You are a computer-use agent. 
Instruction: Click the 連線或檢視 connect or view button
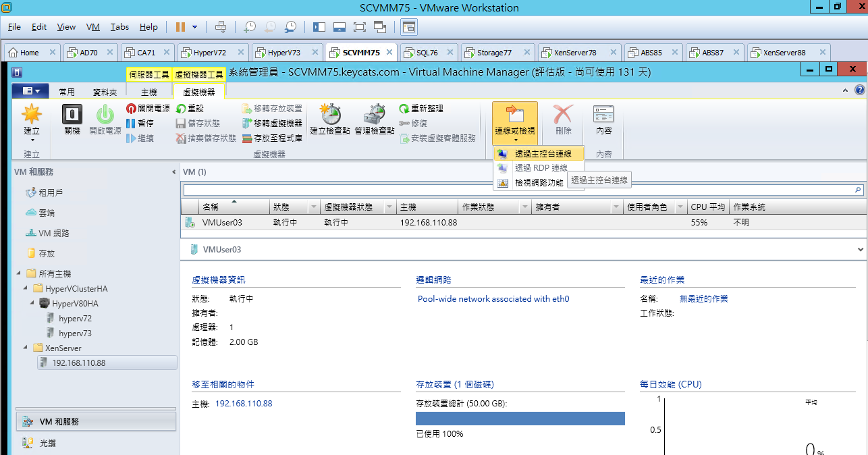tap(515, 123)
